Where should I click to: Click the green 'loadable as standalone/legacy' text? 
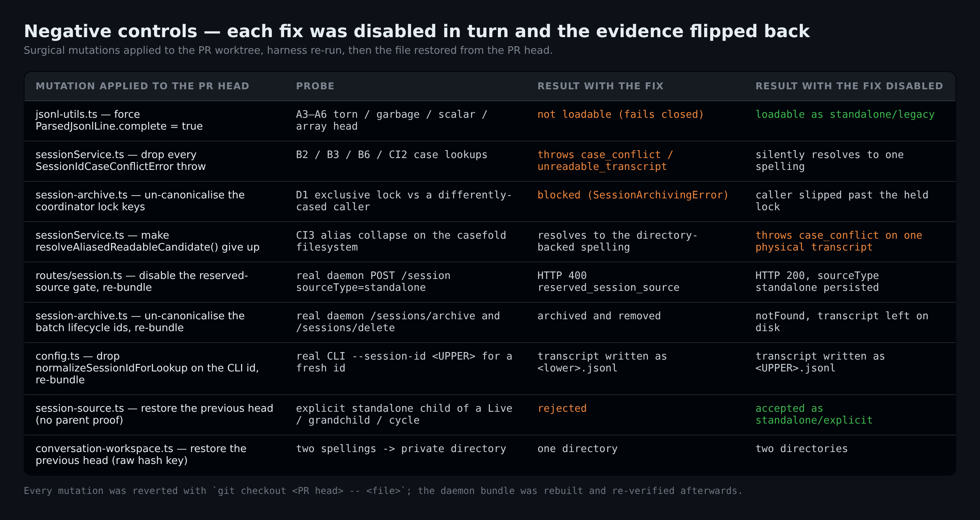(845, 115)
